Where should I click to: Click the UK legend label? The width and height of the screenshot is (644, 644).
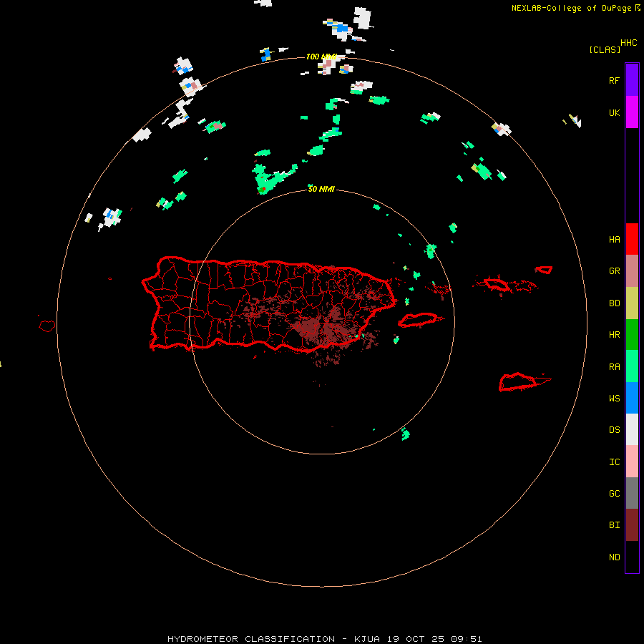[x=614, y=112]
